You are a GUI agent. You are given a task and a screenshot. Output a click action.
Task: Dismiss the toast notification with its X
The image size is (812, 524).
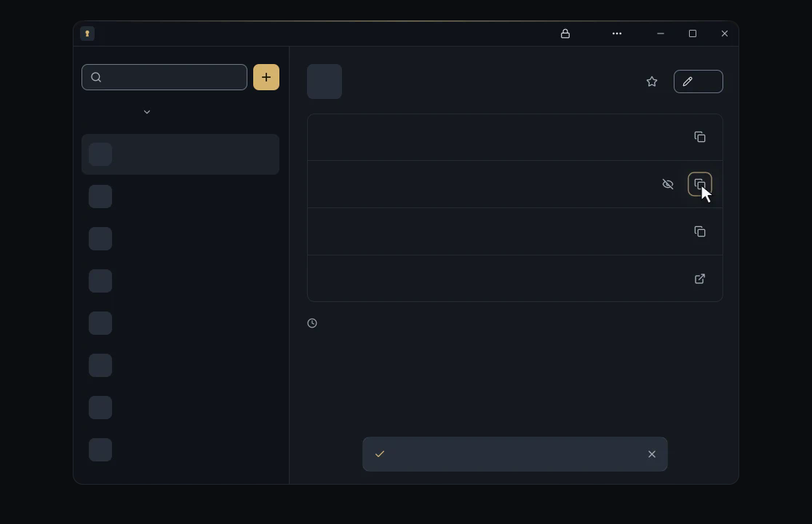652,454
